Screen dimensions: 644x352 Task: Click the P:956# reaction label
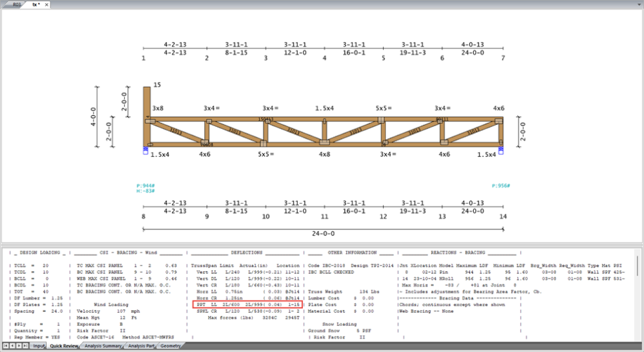coord(501,186)
